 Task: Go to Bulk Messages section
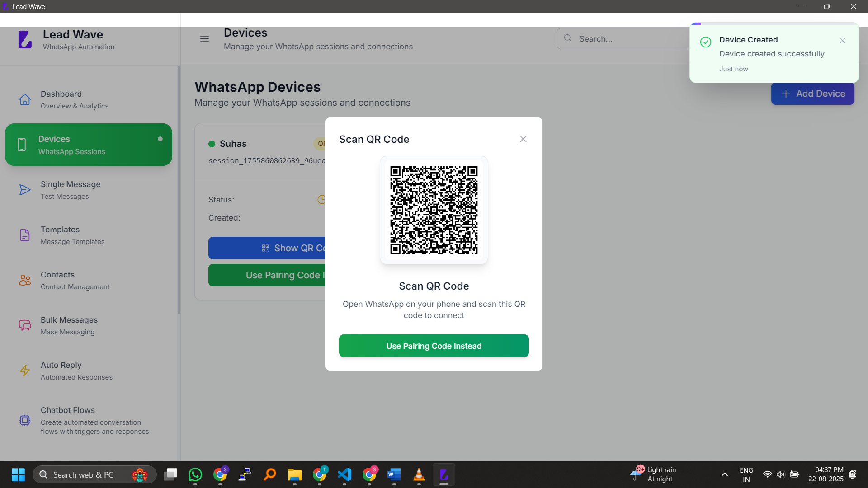tap(69, 325)
